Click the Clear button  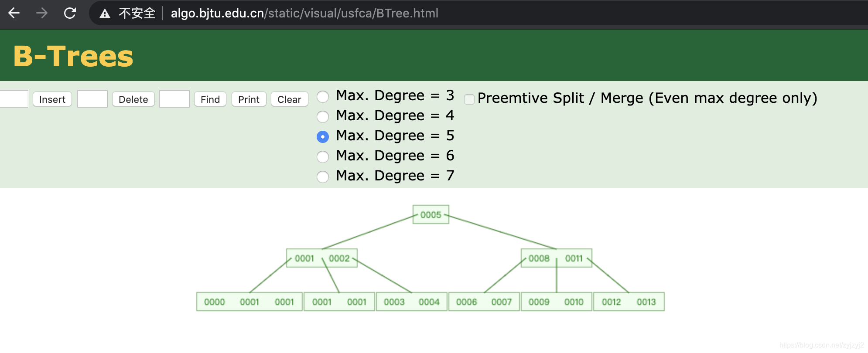(289, 99)
